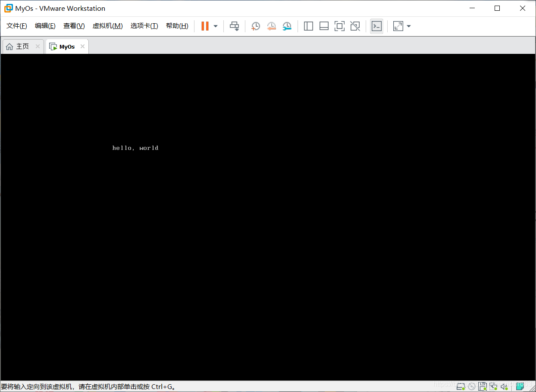Click the hard disk status icon

[461, 386]
